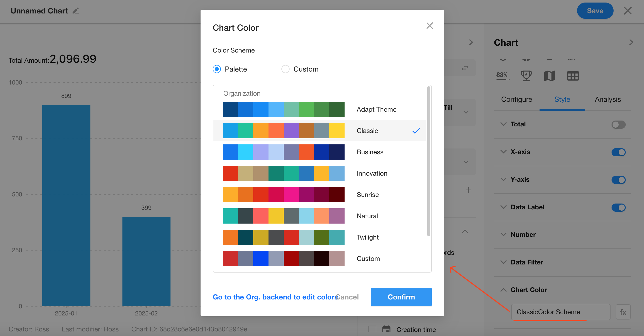The width and height of the screenshot is (644, 336).
Task: Click the calendar icon beside Creation time
Action: pyautogui.click(x=386, y=329)
